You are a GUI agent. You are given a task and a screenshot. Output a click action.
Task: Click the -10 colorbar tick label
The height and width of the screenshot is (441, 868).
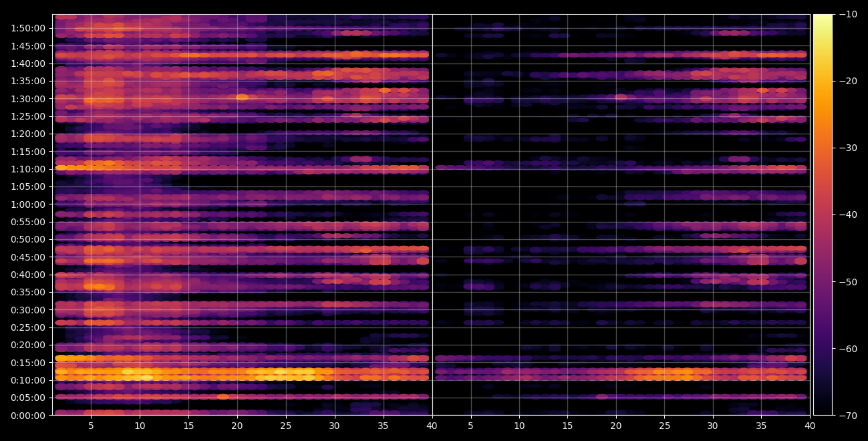tap(848, 14)
